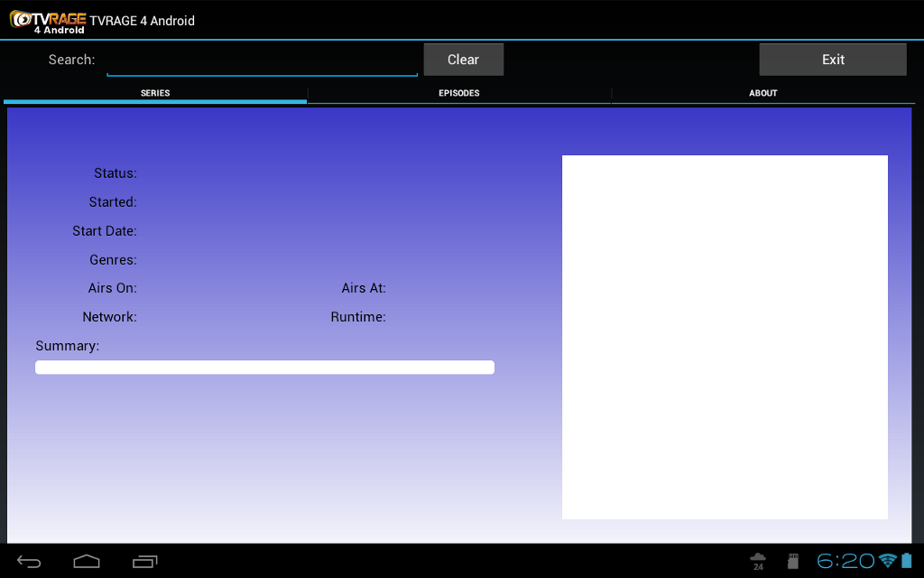The width and height of the screenshot is (924, 578).
Task: Tap the TVRAGE 4 Android logo icon
Action: (48, 22)
